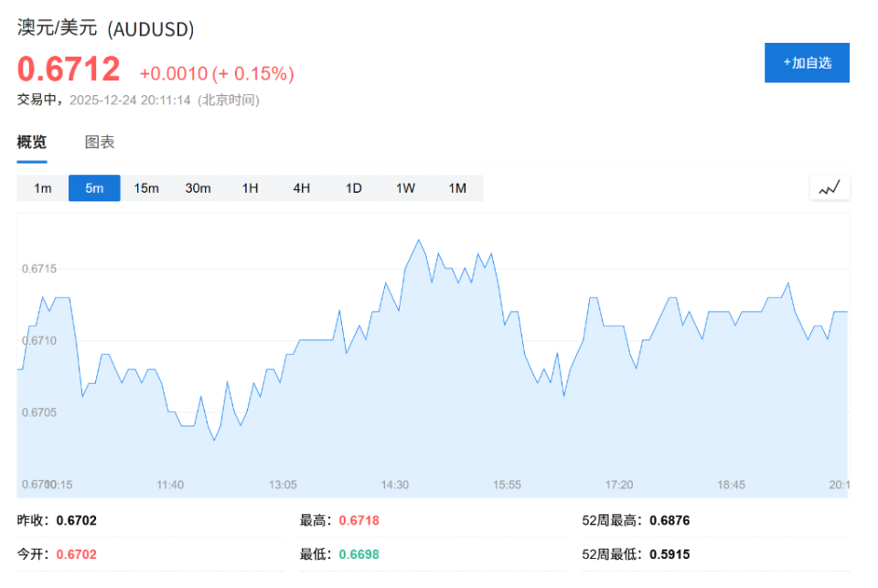Pick the 4H timeframe
Viewport: 878px width, 588px height.
point(302,188)
